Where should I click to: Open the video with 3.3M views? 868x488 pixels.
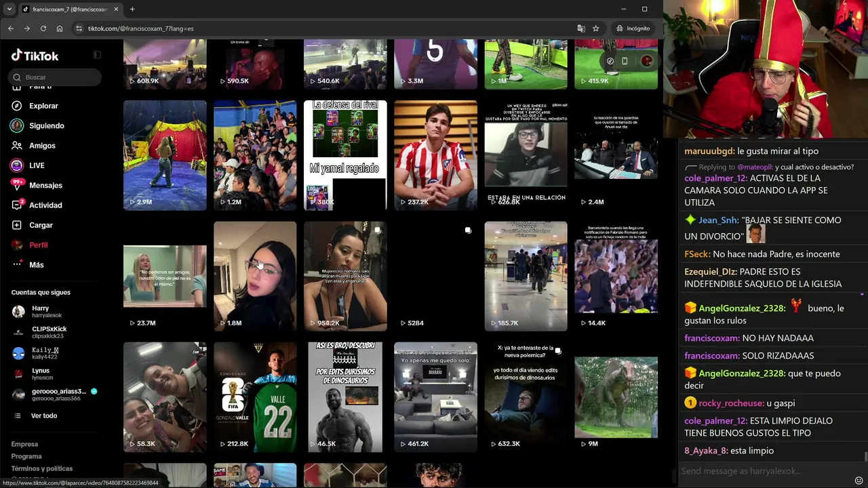(x=435, y=64)
